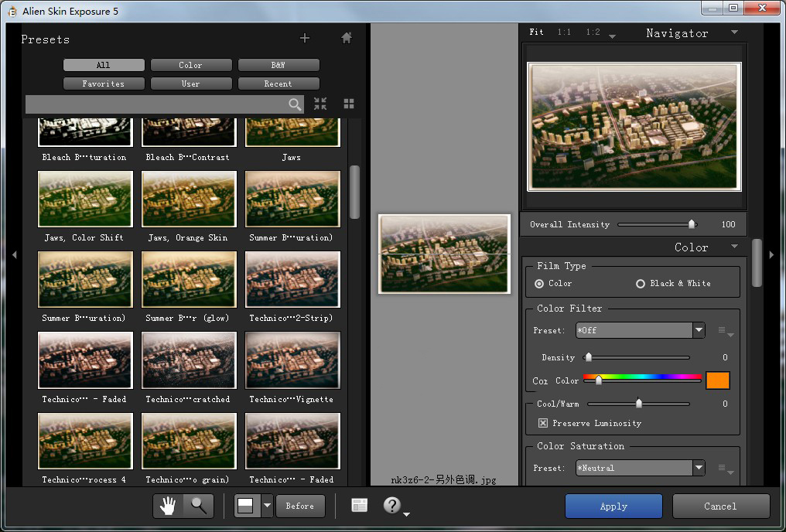Add a new preset with the plus icon

pos(304,38)
